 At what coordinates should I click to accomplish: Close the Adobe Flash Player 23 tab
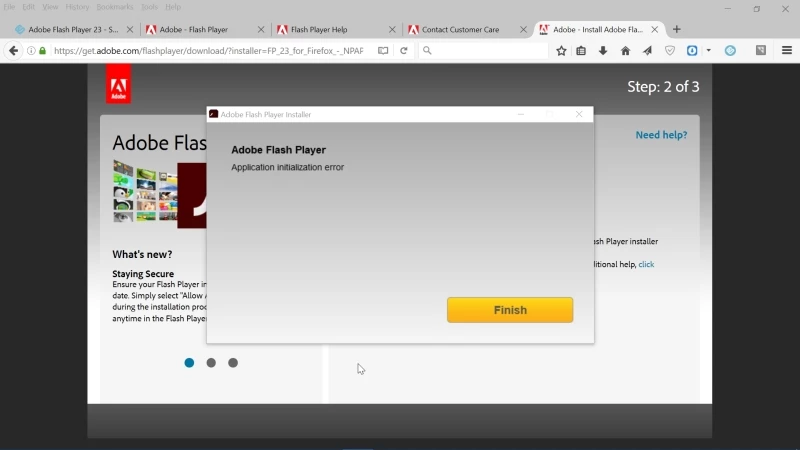[130, 30]
